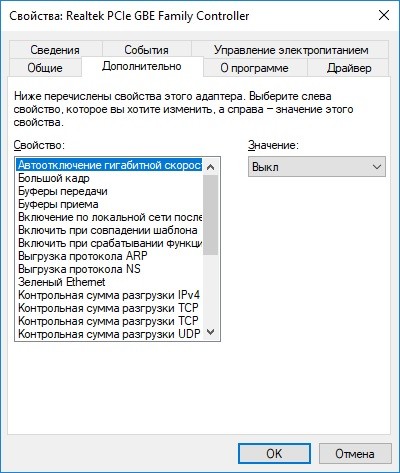Select the Буферы передачи property
The width and height of the screenshot is (400, 473).
click(109, 191)
